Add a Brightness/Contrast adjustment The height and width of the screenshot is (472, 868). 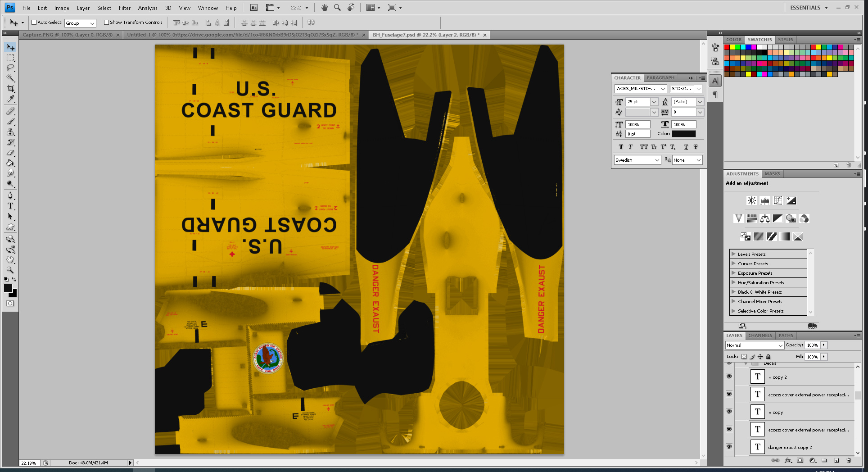(751, 200)
